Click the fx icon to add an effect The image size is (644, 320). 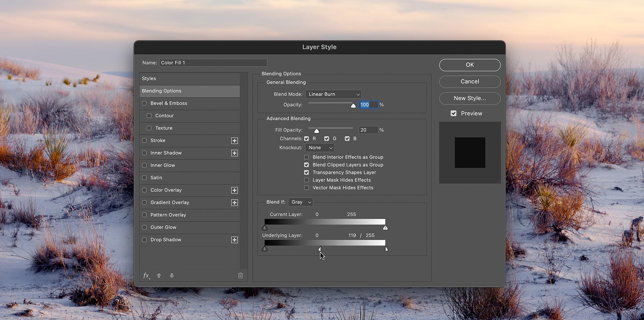(146, 275)
